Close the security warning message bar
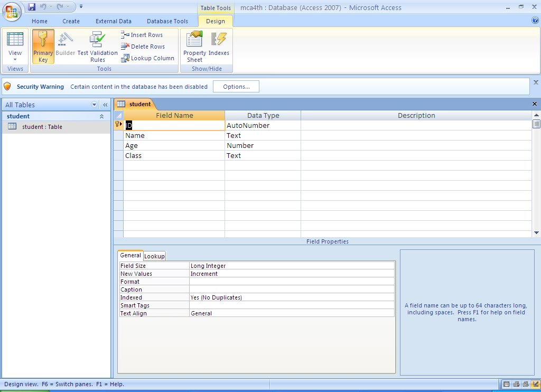The height and width of the screenshot is (392, 541). [536, 82]
